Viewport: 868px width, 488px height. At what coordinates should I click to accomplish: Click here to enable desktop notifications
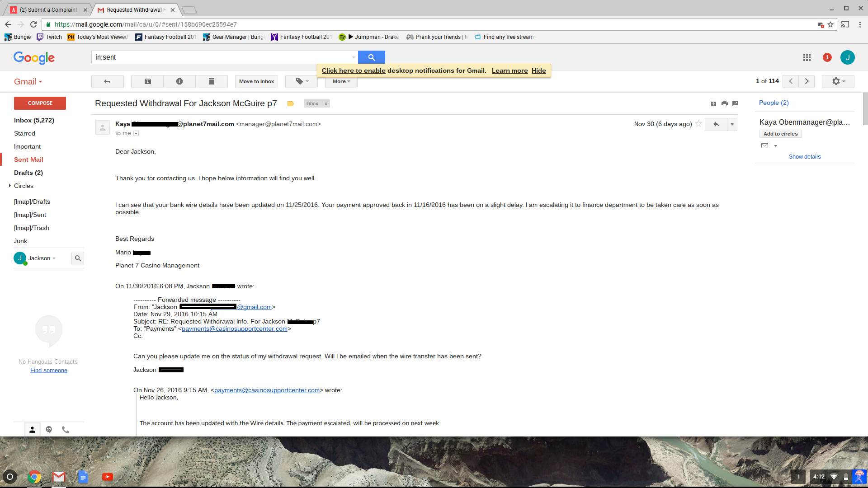[x=354, y=70]
